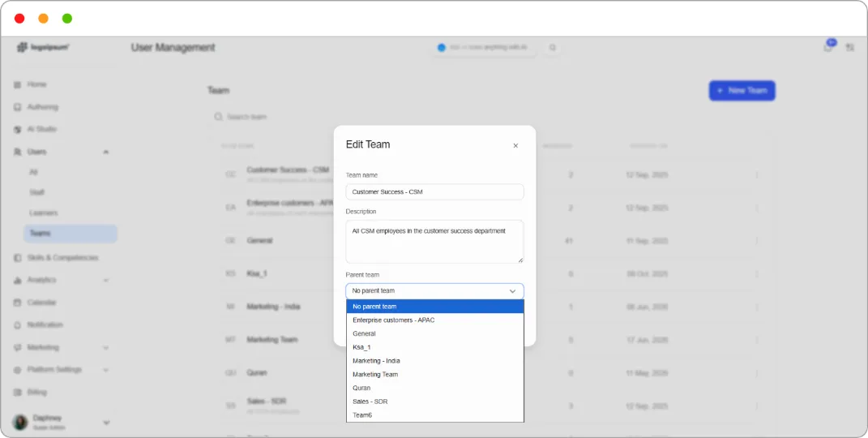Image resolution: width=868 pixels, height=438 pixels.
Task: Go to AI Studio section
Action: click(42, 129)
